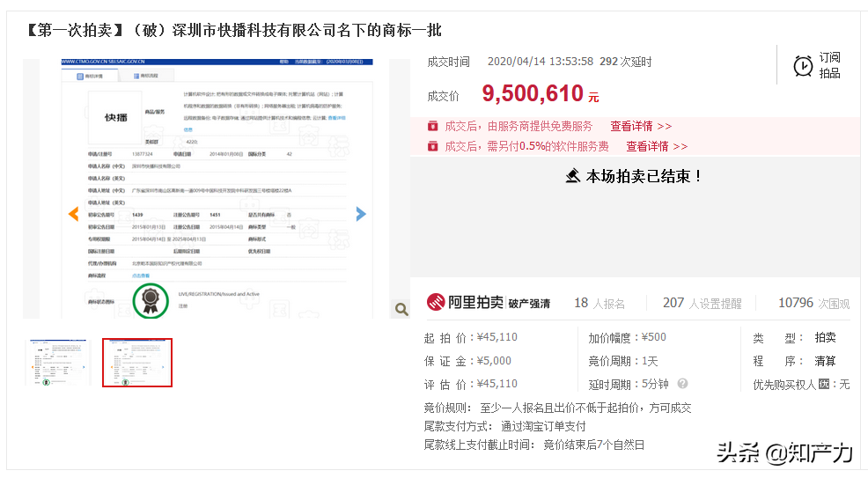The width and height of the screenshot is (868, 478).
Task: Click the deposit value ¥5,000
Action: pyautogui.click(x=494, y=361)
